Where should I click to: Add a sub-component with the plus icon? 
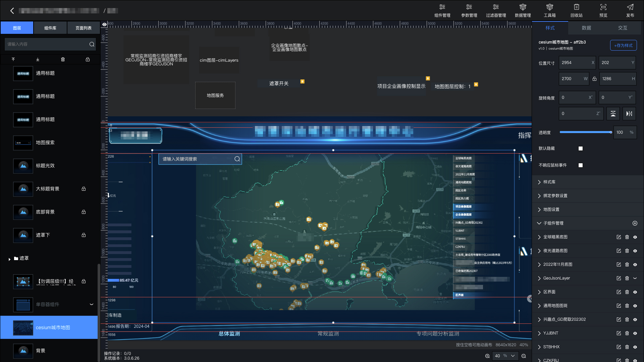[x=635, y=223]
